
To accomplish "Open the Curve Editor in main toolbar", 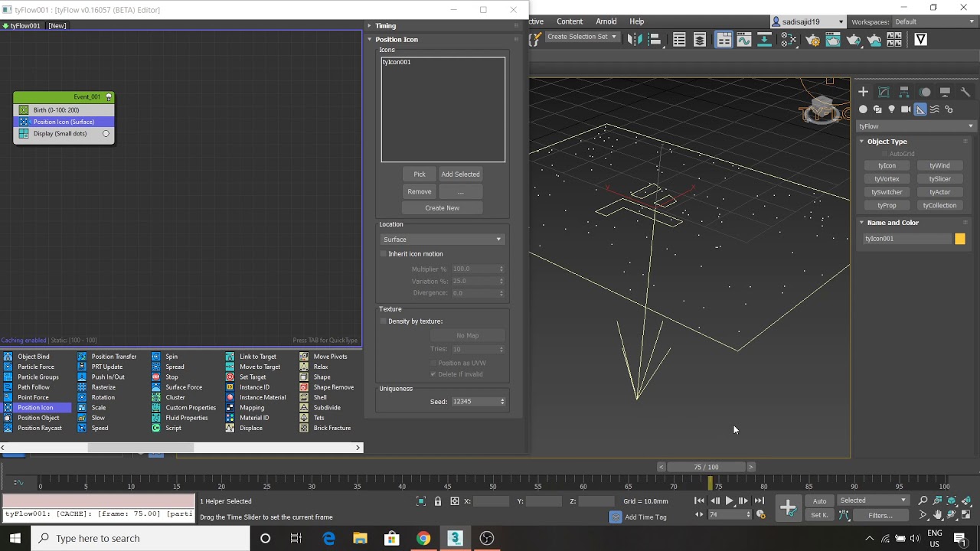I will (x=744, y=40).
